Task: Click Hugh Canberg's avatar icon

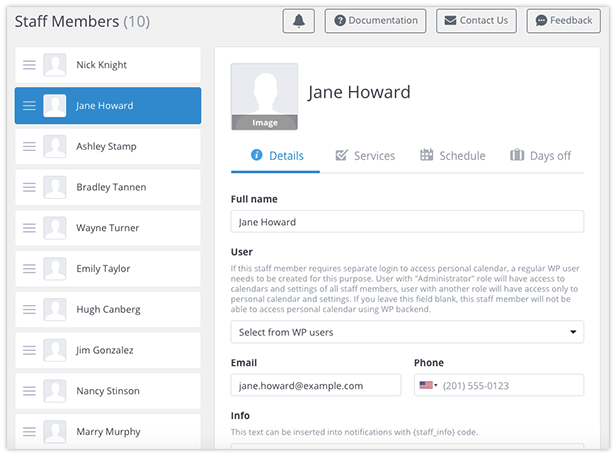Action: pyautogui.click(x=55, y=309)
